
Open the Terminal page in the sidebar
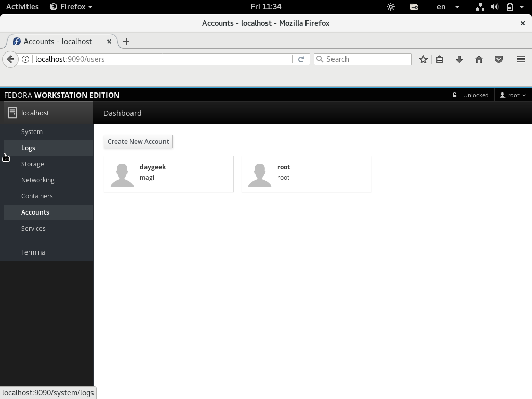pyautogui.click(x=34, y=252)
